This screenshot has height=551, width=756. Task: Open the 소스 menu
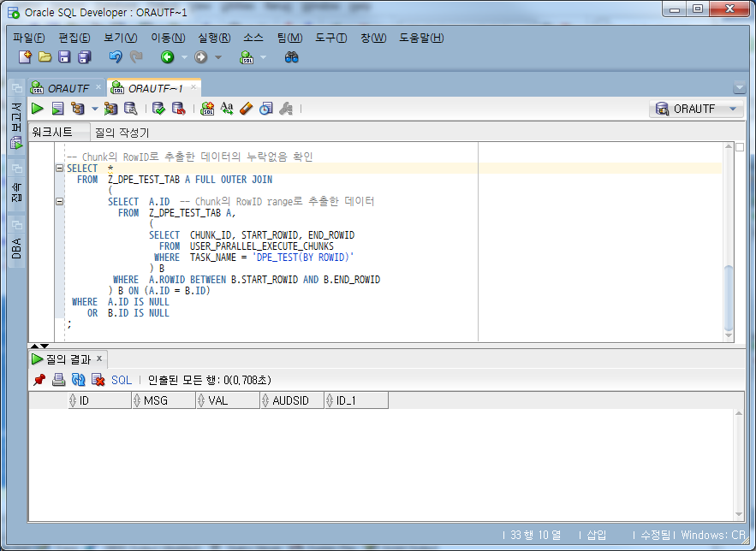(253, 38)
